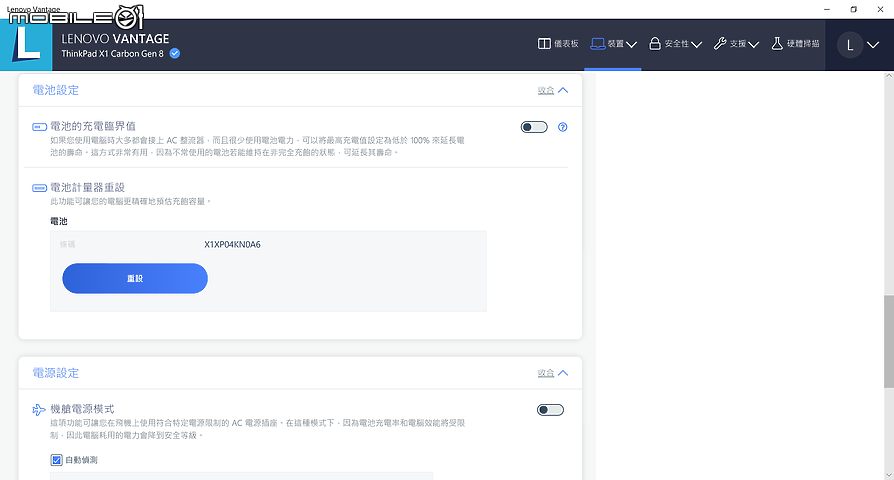
Task: Click the flask hardware scan icon
Action: (x=777, y=44)
